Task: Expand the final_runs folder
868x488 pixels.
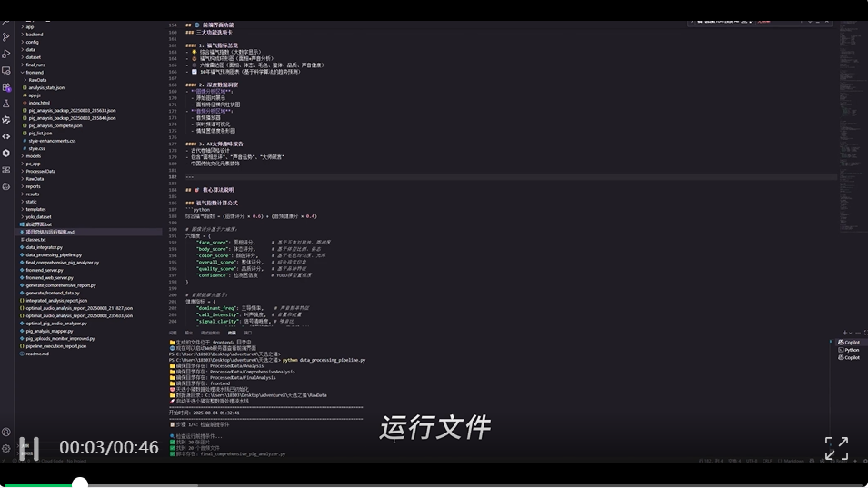Action: click(35, 65)
